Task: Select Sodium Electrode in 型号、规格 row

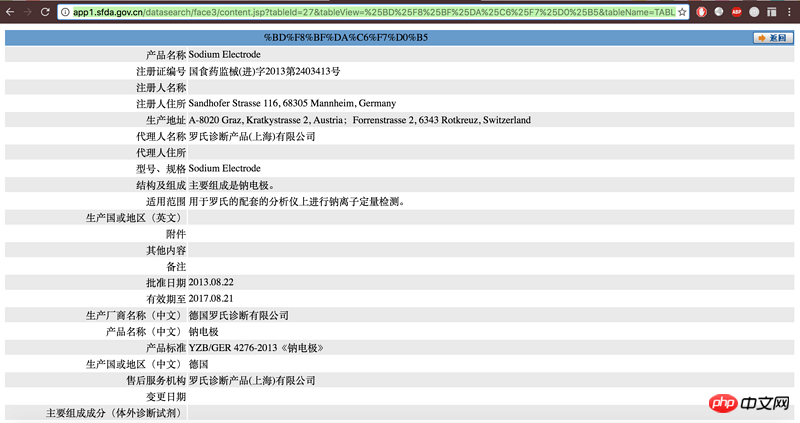Action: (224, 168)
